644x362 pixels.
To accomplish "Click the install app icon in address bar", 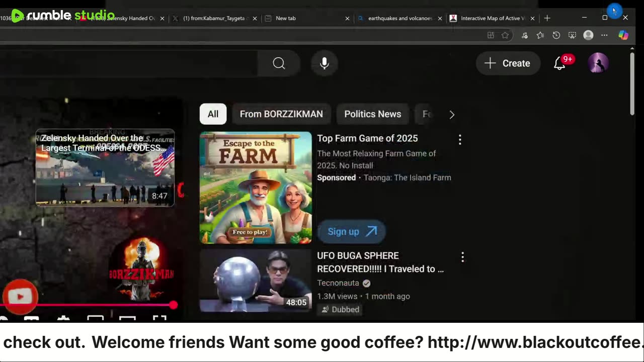I will (491, 35).
